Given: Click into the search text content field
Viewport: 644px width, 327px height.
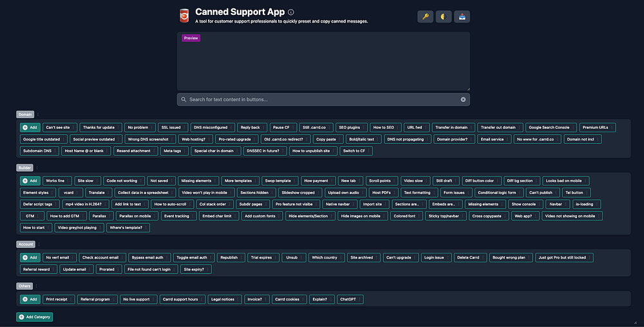Looking at the screenshot, I should (323, 99).
